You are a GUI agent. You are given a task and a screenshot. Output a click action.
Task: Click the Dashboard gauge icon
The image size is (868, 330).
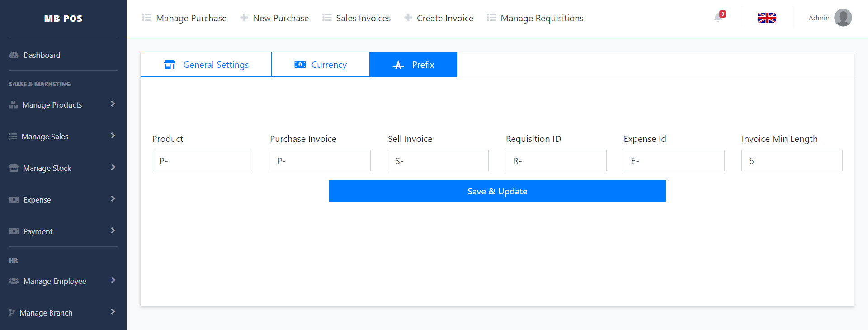coord(14,55)
